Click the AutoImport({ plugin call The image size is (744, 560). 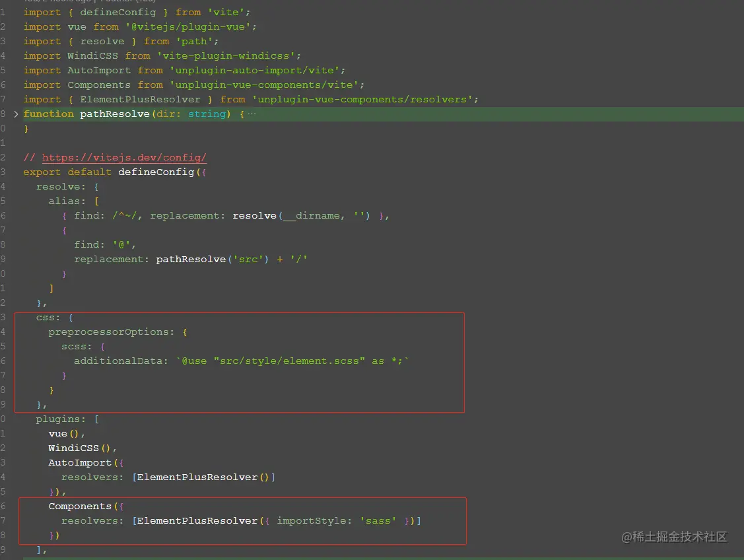point(86,462)
